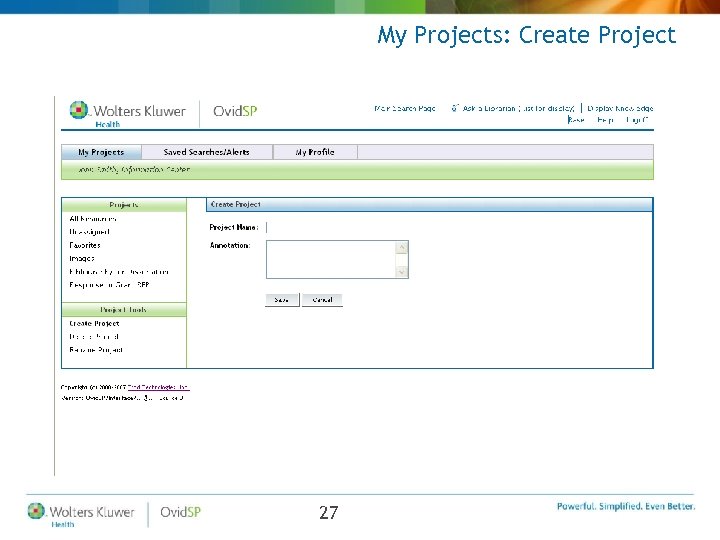The image size is (720, 540).
Task: Open the Help link
Action: coord(605,120)
